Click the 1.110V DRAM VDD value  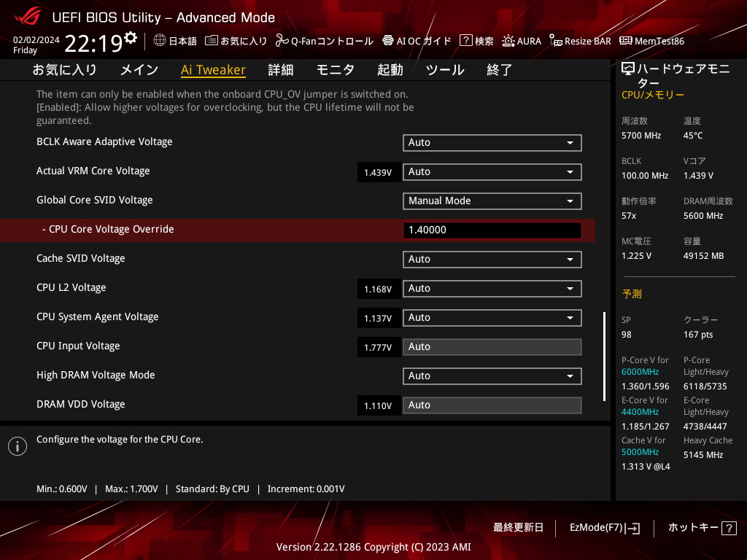point(378,405)
